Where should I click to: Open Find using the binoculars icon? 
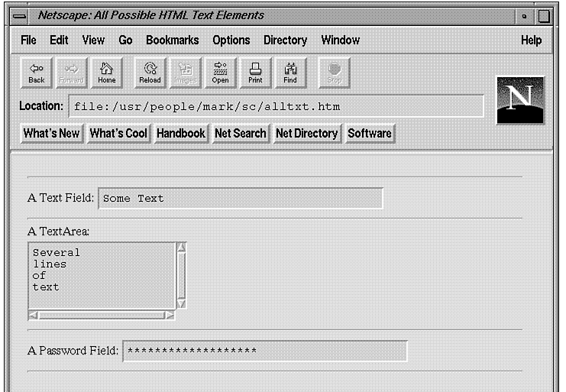click(290, 72)
